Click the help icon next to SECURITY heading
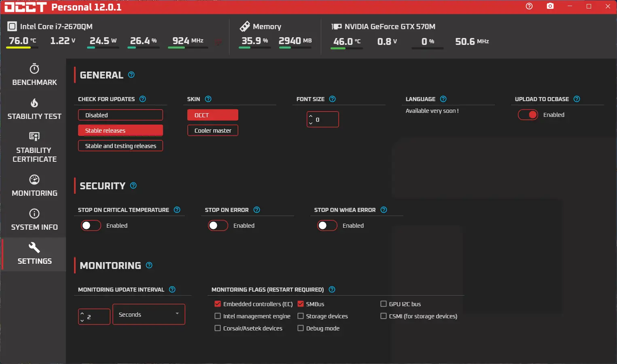The image size is (617, 364). [x=134, y=186]
